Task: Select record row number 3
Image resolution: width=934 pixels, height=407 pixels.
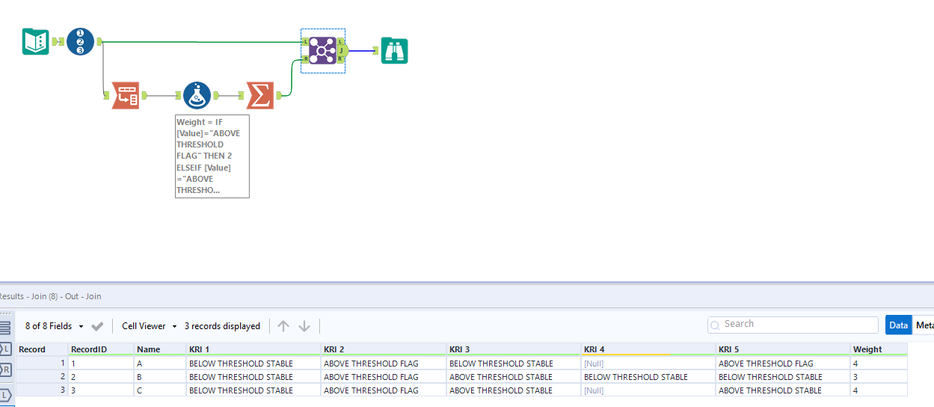Action: [x=41, y=390]
